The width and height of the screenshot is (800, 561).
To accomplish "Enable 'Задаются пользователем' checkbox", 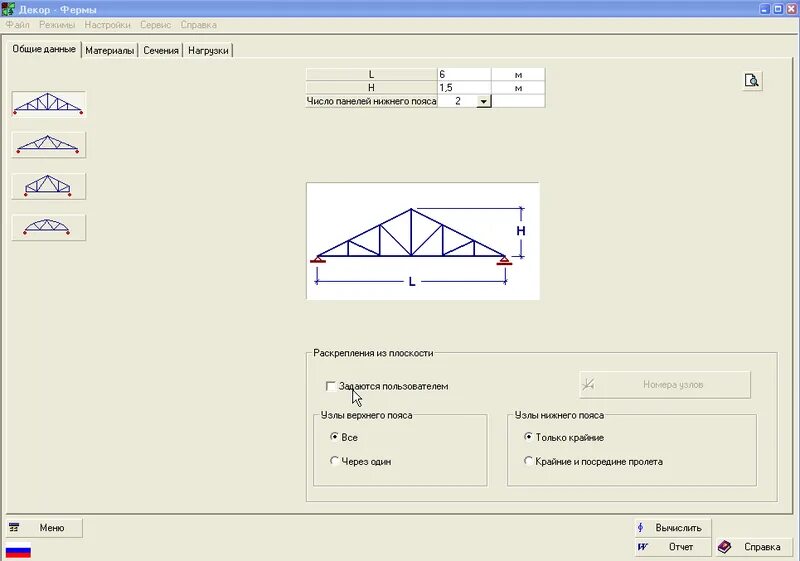I will click(331, 386).
